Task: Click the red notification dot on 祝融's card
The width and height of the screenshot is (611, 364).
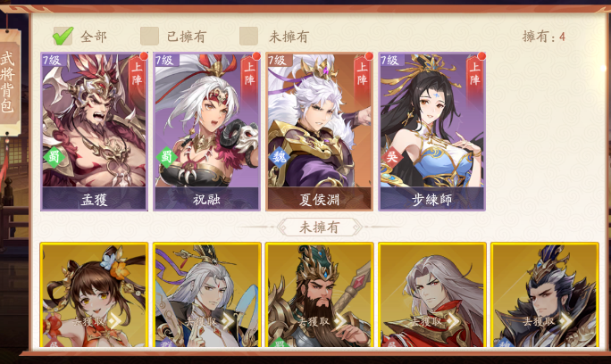Action: click(x=256, y=56)
